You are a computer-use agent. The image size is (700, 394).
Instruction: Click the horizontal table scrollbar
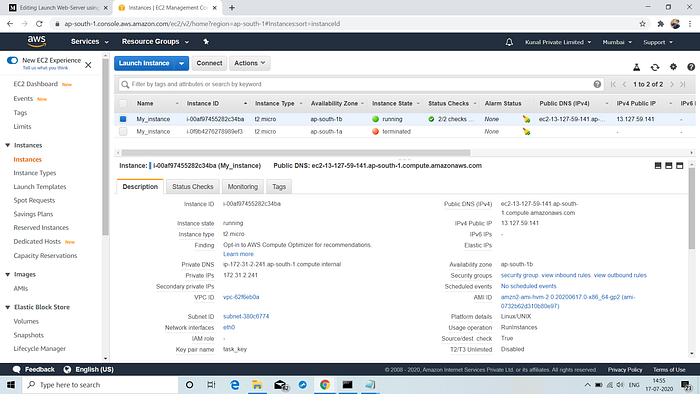pyautogui.click(x=296, y=153)
